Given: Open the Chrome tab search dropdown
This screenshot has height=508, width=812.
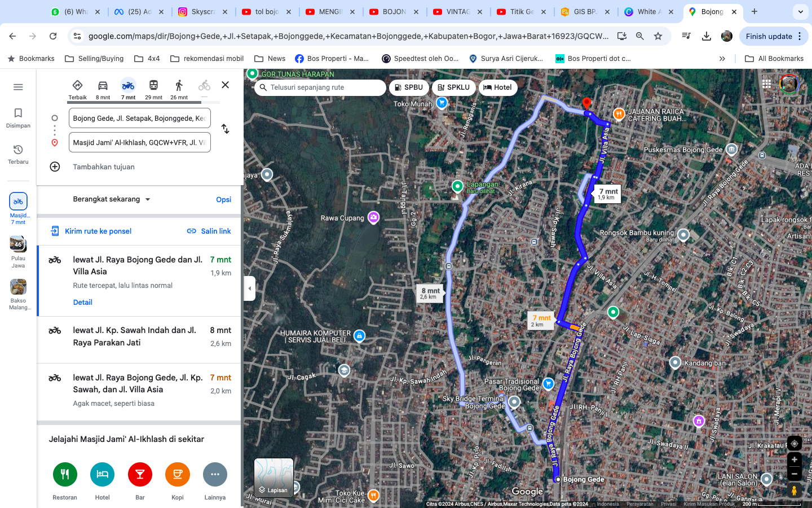Looking at the screenshot, I should click(x=800, y=11).
